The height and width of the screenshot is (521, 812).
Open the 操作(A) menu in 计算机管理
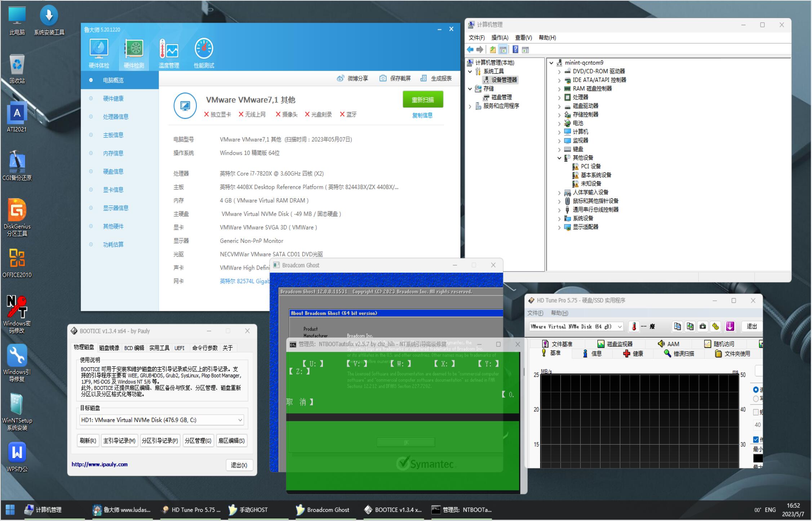500,37
